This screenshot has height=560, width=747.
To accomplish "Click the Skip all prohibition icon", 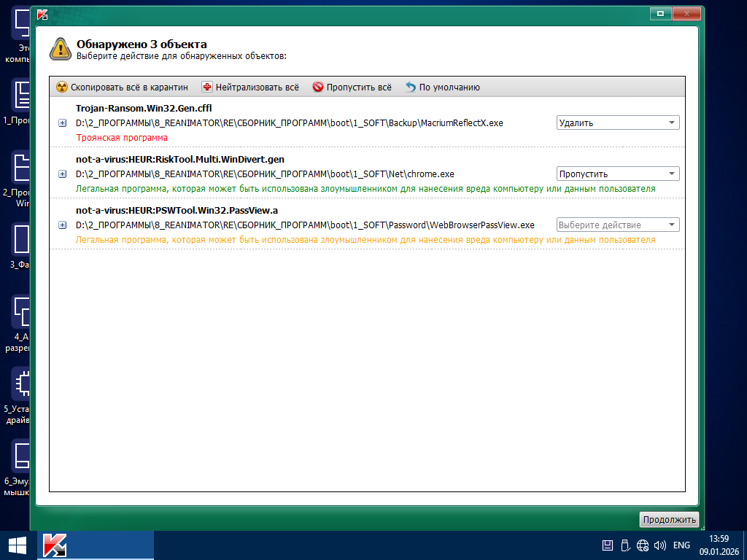I will tap(318, 87).
